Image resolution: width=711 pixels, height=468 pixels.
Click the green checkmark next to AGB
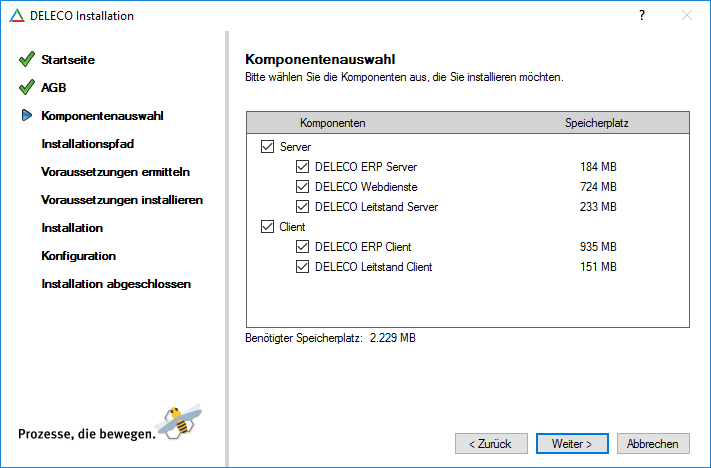[27, 87]
